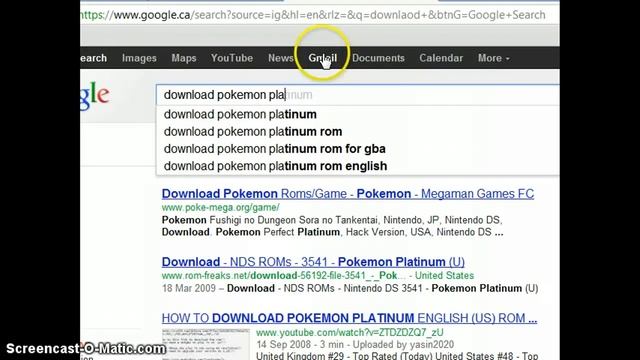The width and height of the screenshot is (640, 360).
Task: Click the www.poke-mega.org/game/ URL
Action: pos(220,207)
